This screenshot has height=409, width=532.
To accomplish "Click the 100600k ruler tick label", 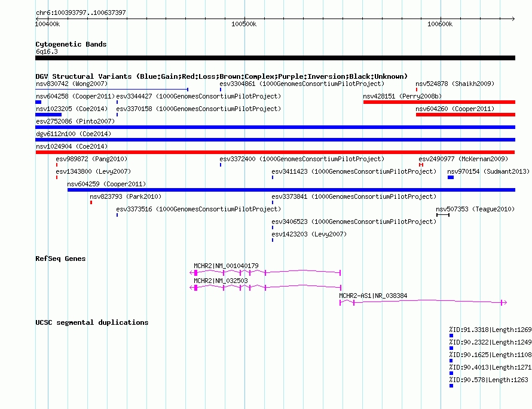I will [440, 24].
